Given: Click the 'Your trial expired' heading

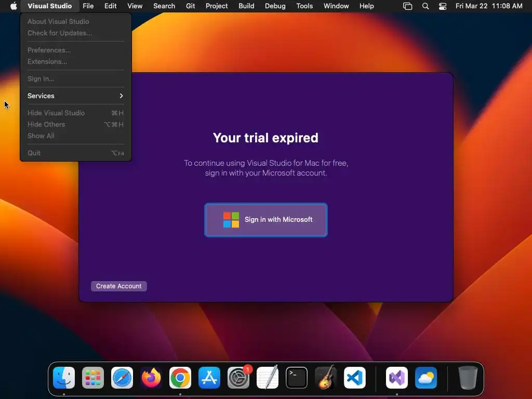Looking at the screenshot, I should [x=265, y=138].
